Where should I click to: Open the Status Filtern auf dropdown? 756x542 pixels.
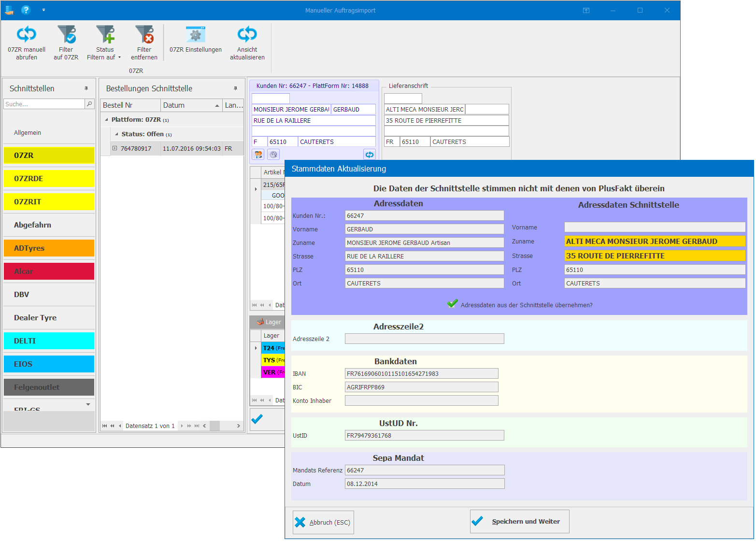(x=104, y=43)
